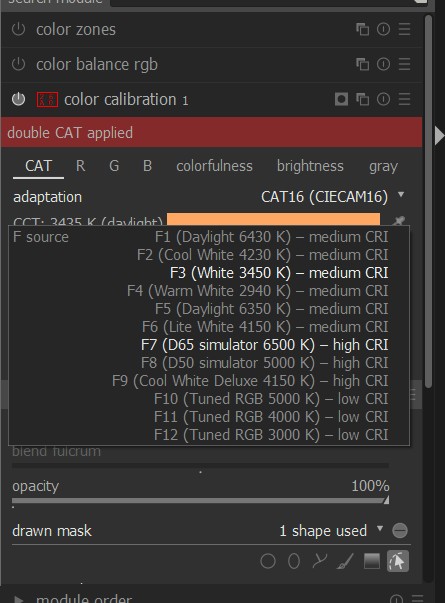The height and width of the screenshot is (603, 445).
Task: Turn on the color zones module
Action: click(x=18, y=29)
